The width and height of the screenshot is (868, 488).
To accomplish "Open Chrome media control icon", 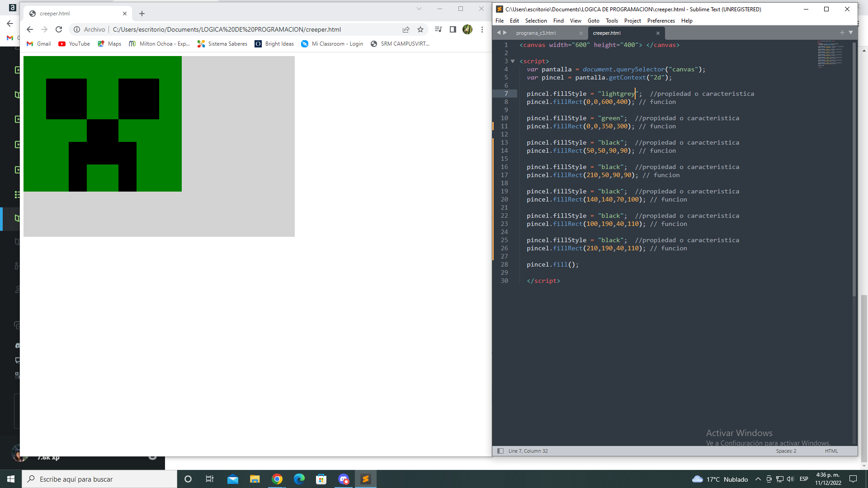I will click(x=438, y=29).
